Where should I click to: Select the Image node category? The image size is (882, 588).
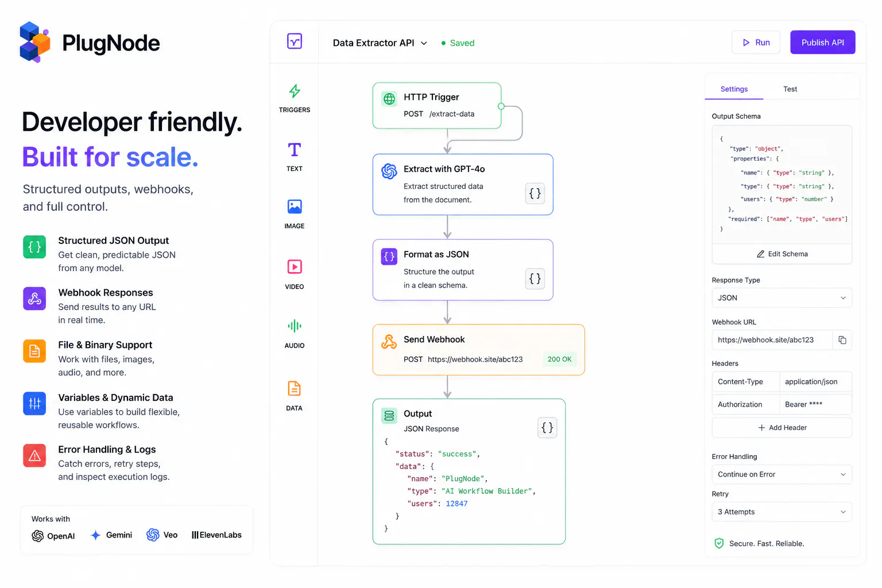(x=295, y=207)
